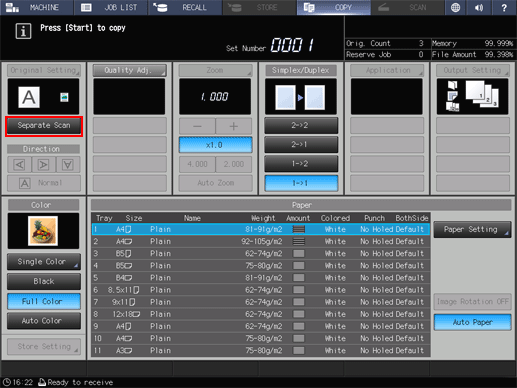
Task: Select tray 11 A3 paper row
Action: 261,350
